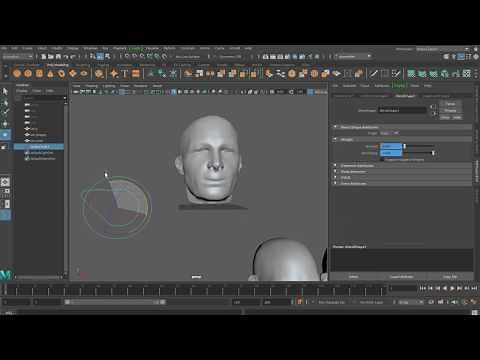
Task: Click the Copy Tab button
Action: (450, 277)
